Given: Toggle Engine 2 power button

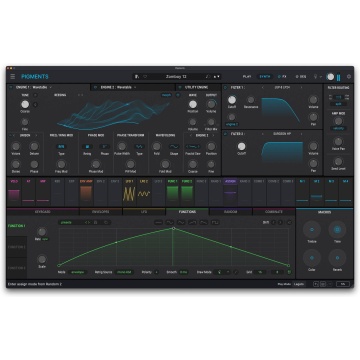Looking at the screenshot, I should tap(96, 87).
